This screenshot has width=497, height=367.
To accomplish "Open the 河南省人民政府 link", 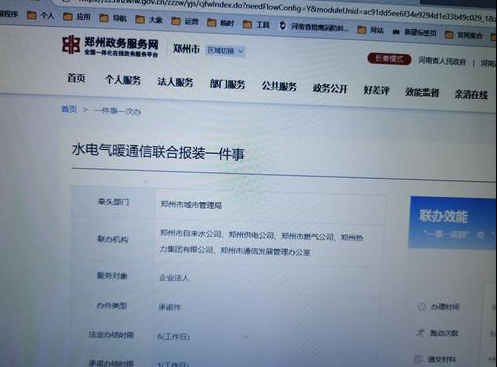I will pyautogui.click(x=442, y=61).
